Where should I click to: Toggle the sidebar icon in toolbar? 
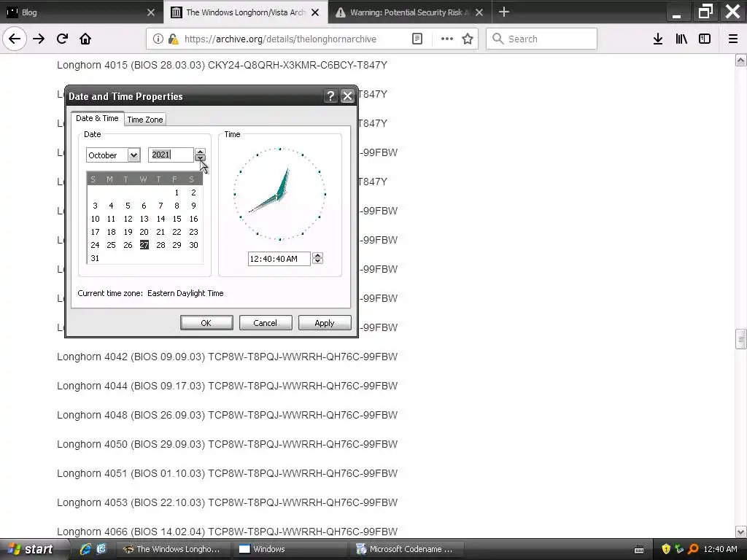tap(705, 39)
